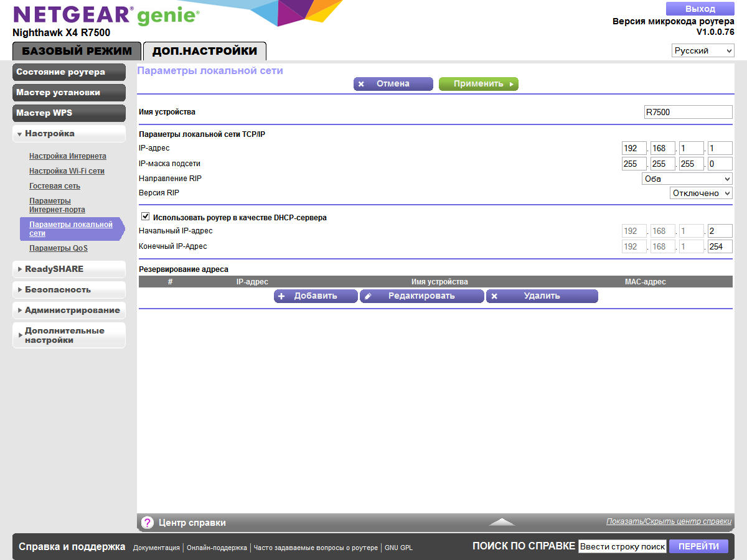The width and height of the screenshot is (747, 560).
Task: Open the Версия RIP dropdown
Action: [701, 194]
